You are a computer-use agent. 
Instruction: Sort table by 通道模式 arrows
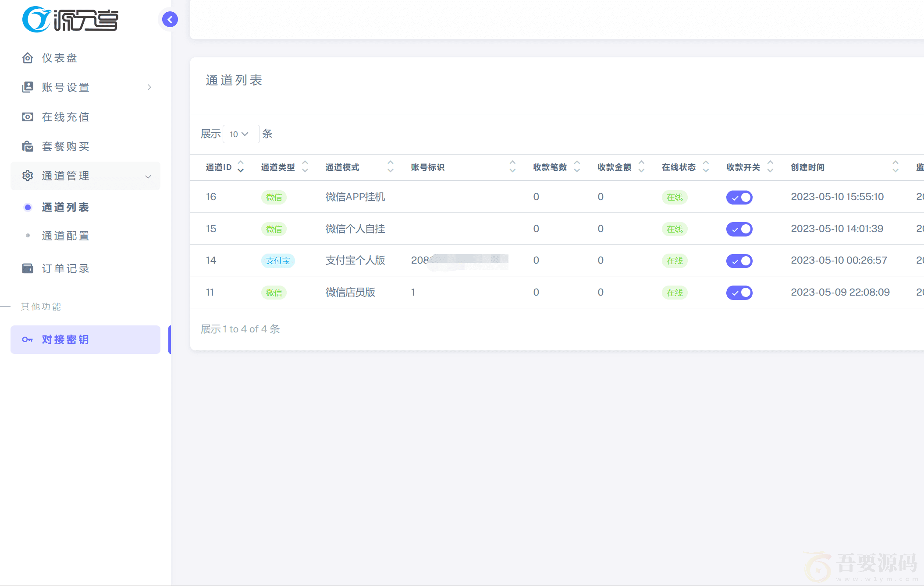391,167
